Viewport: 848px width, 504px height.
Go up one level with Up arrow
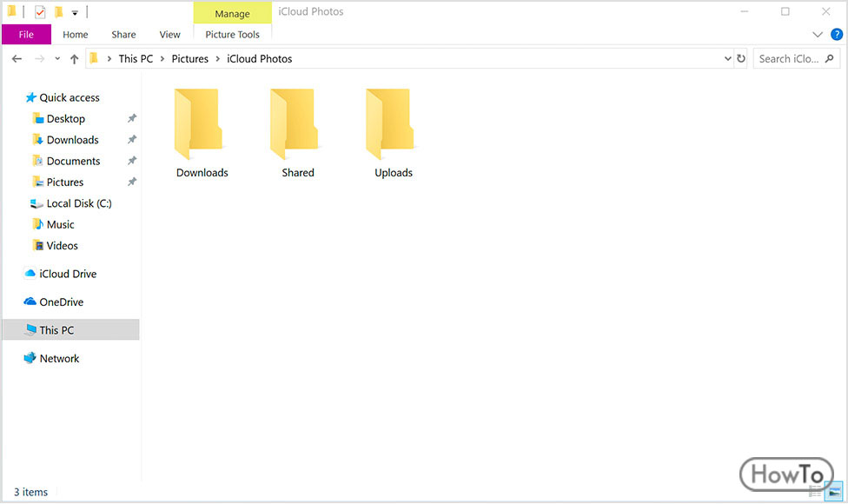74,59
